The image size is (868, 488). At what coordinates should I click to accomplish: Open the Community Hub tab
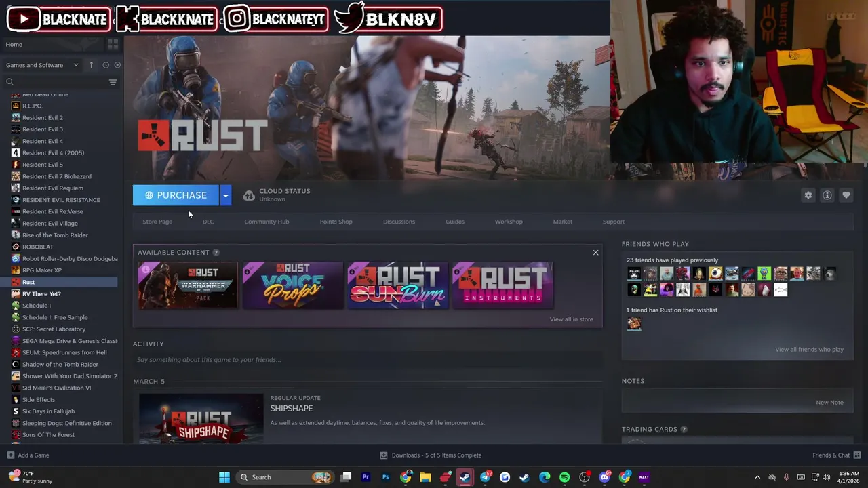pyautogui.click(x=267, y=222)
